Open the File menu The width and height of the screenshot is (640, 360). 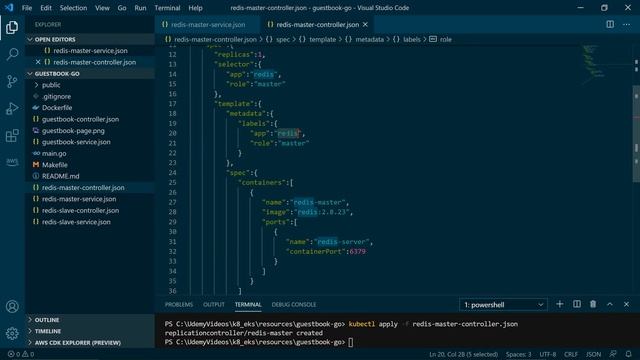[27, 8]
